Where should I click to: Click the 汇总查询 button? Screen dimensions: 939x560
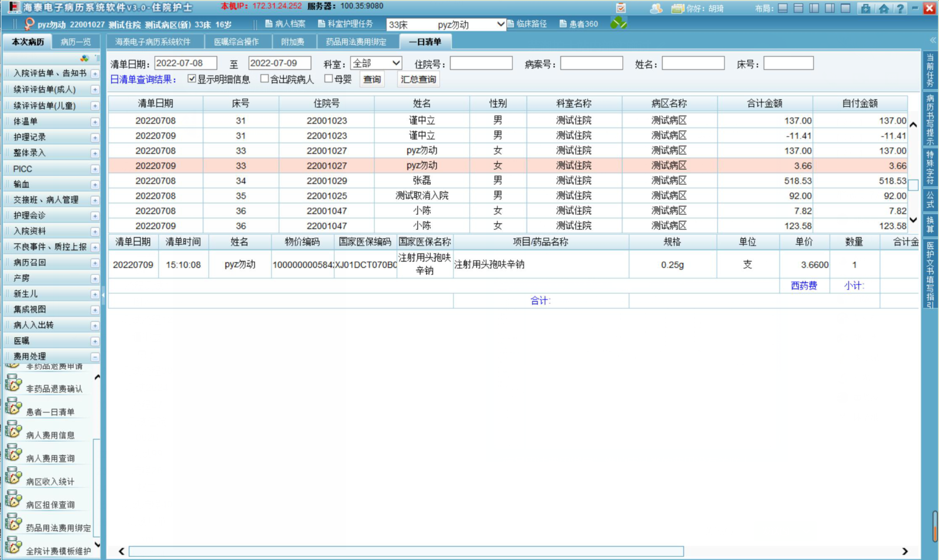click(418, 79)
